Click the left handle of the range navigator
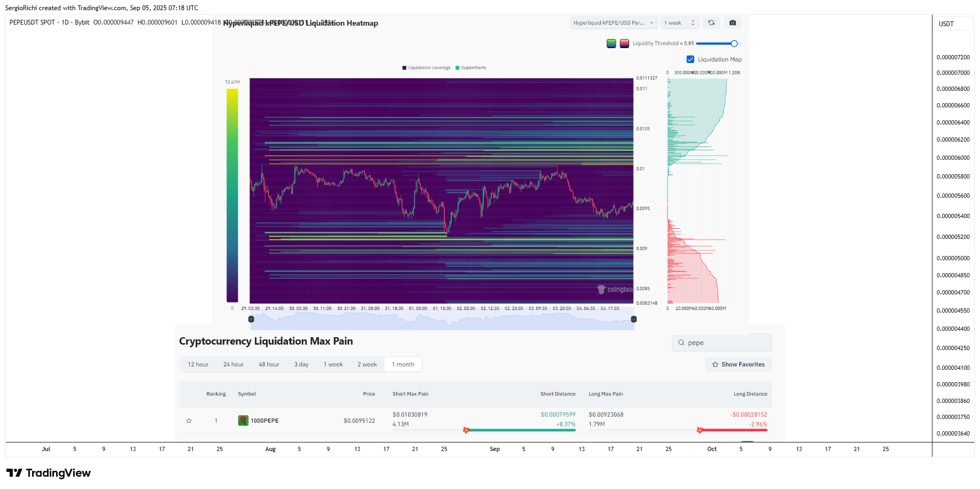The height and width of the screenshot is (489, 980). (x=251, y=319)
